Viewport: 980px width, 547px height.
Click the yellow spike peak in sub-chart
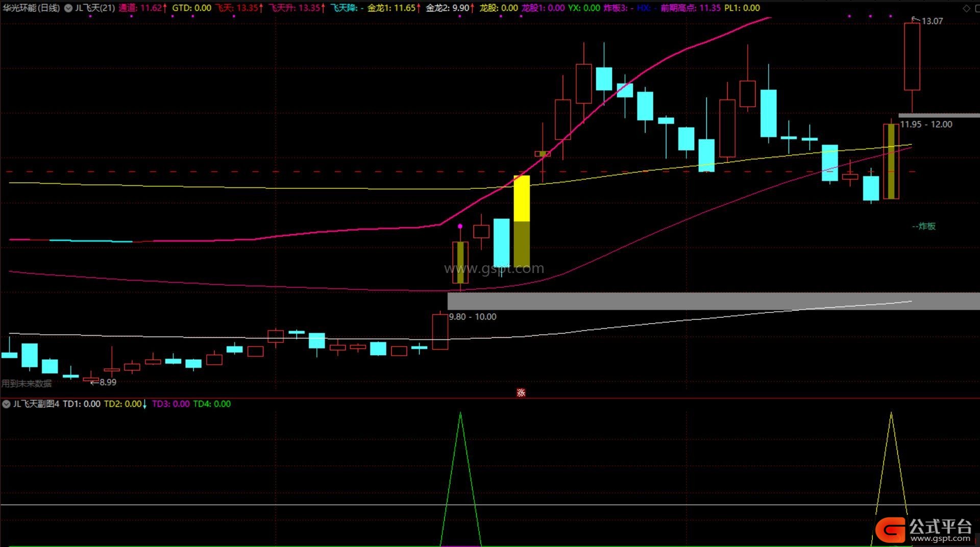pyautogui.click(x=891, y=413)
